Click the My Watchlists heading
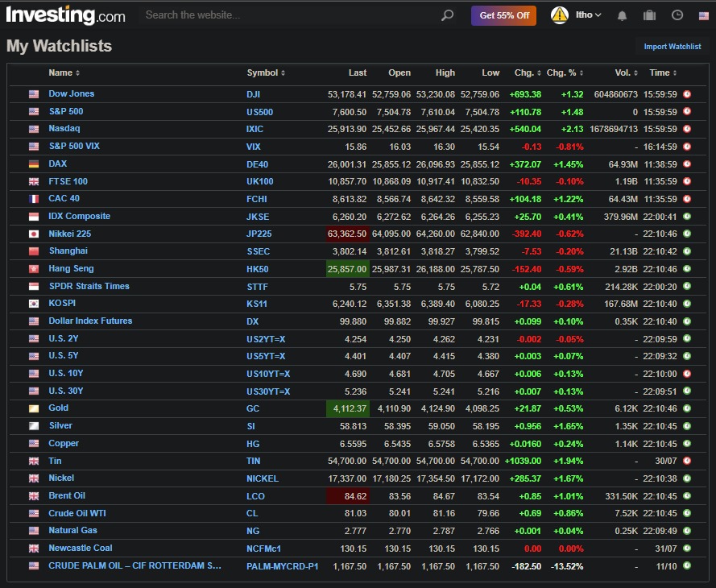This screenshot has width=716, height=588. pos(60,46)
